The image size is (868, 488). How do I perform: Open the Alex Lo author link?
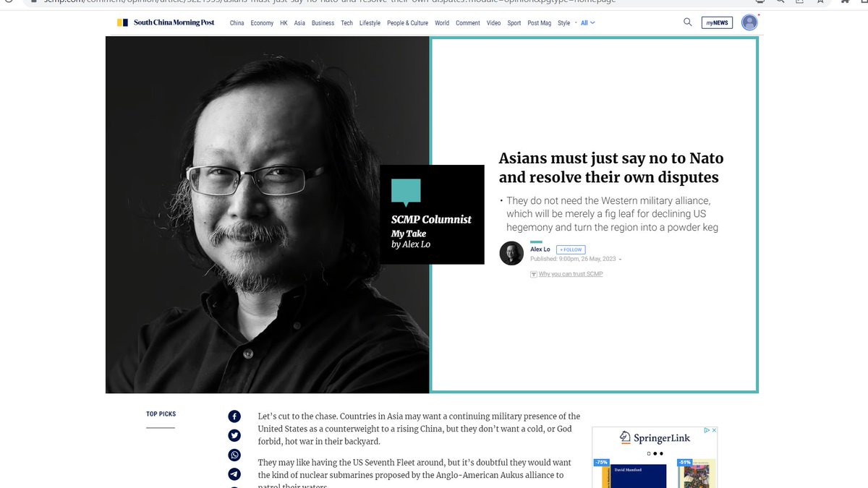[x=540, y=249]
